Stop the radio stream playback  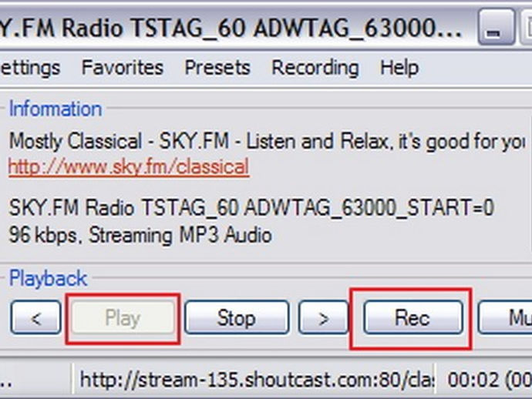click(237, 317)
